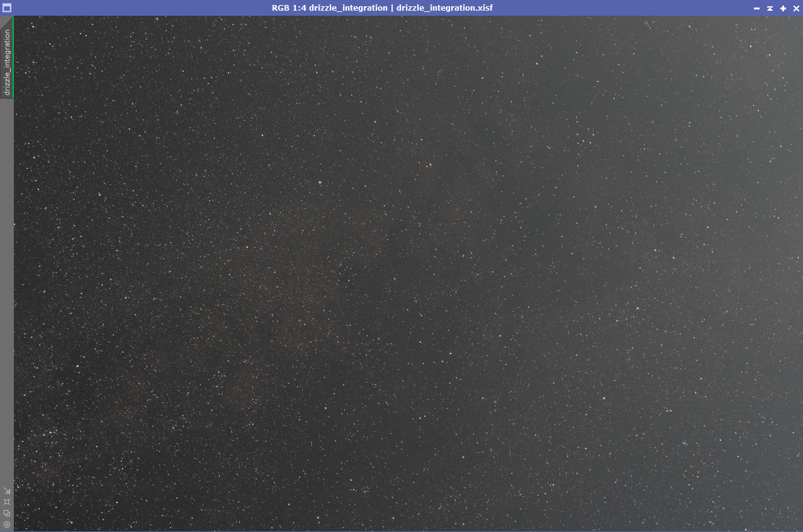
Task: Shade the image window with the arrow-bar button
Action: click(x=770, y=8)
